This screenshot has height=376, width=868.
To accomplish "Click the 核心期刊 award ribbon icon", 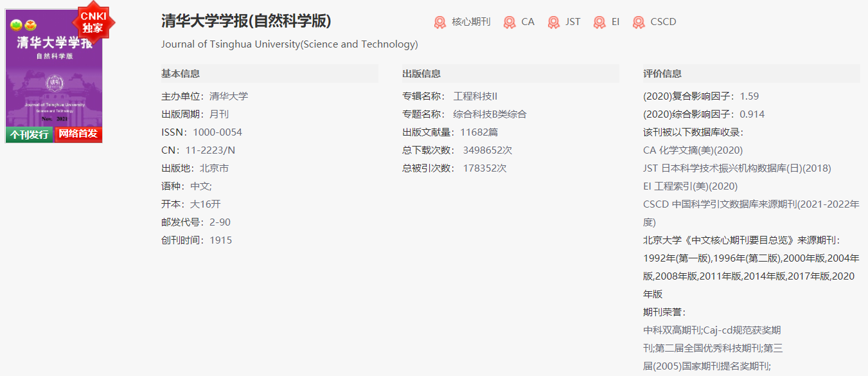I will coord(440,22).
